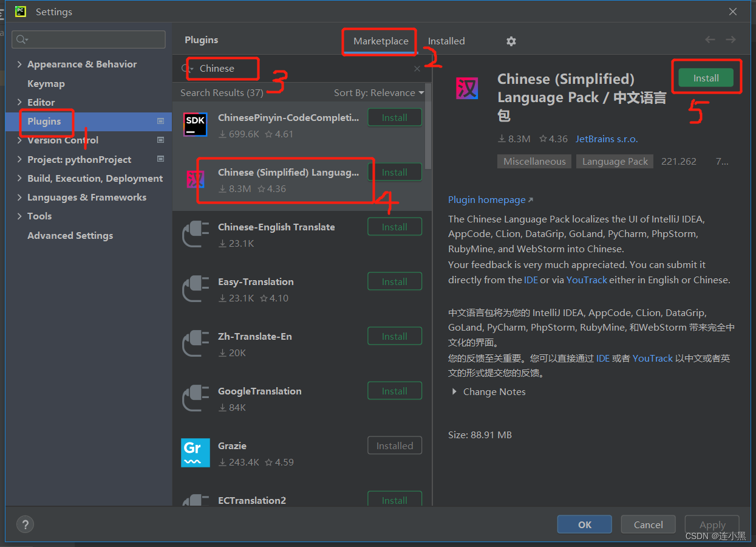This screenshot has width=756, height=547.
Task: Expand Build, Execution, Deployment node
Action: click(x=19, y=179)
